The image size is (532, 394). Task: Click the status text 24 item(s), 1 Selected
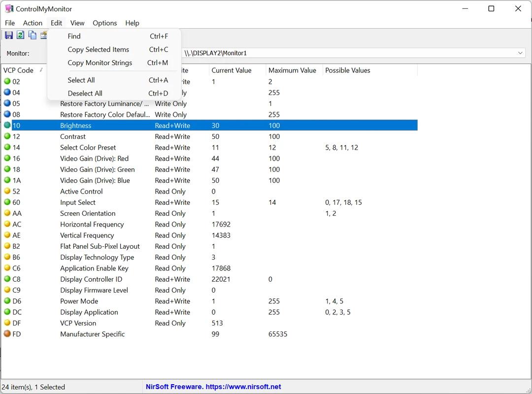[x=33, y=387]
